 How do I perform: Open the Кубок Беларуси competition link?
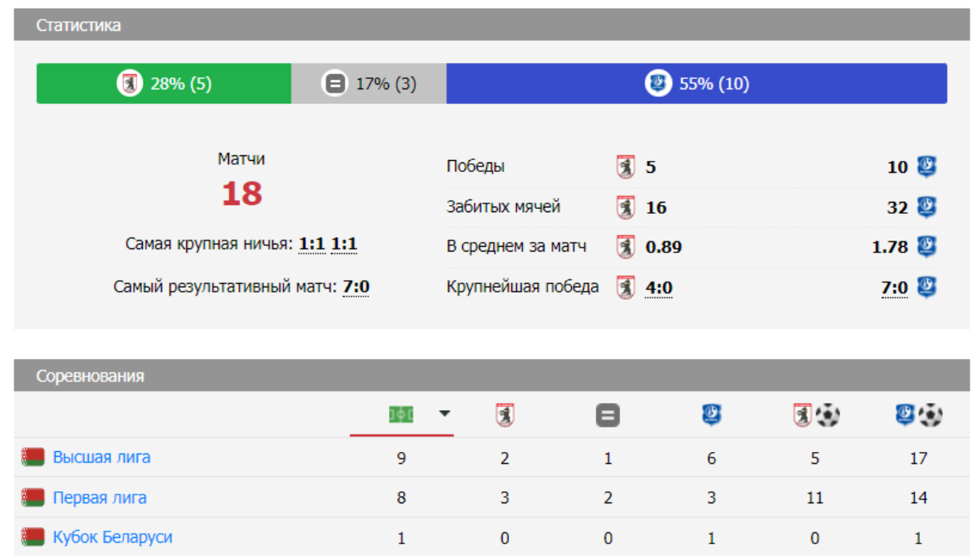(x=112, y=538)
